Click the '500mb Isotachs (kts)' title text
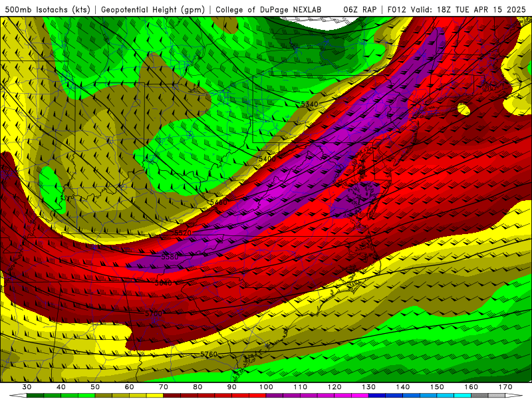This screenshot has height=399, width=532. [48, 9]
